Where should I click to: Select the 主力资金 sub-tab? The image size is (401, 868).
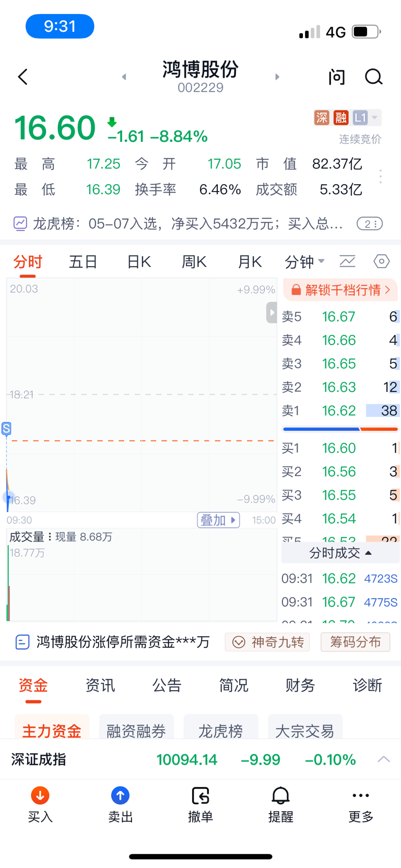point(52,728)
